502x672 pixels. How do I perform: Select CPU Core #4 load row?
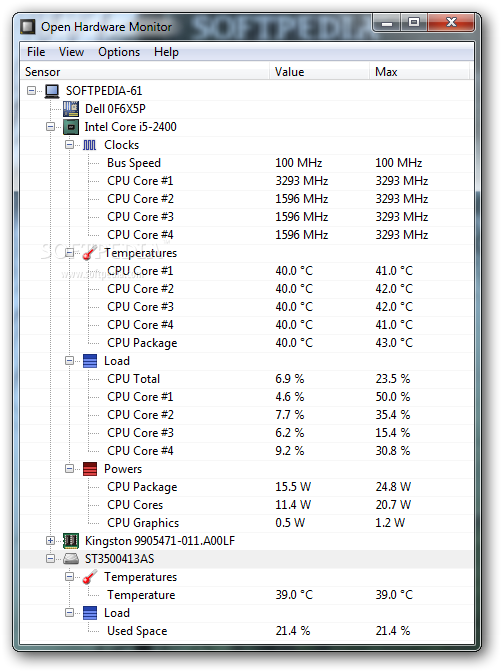click(x=247, y=451)
